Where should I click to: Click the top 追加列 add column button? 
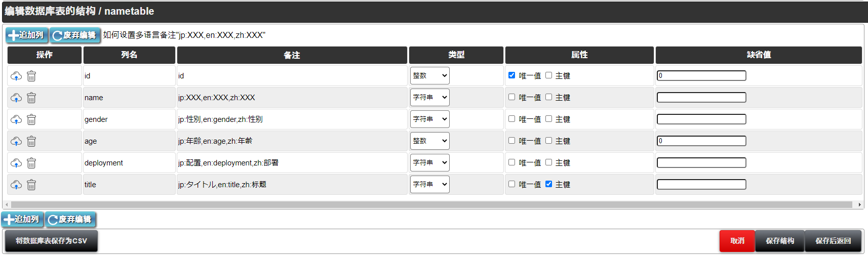click(27, 35)
